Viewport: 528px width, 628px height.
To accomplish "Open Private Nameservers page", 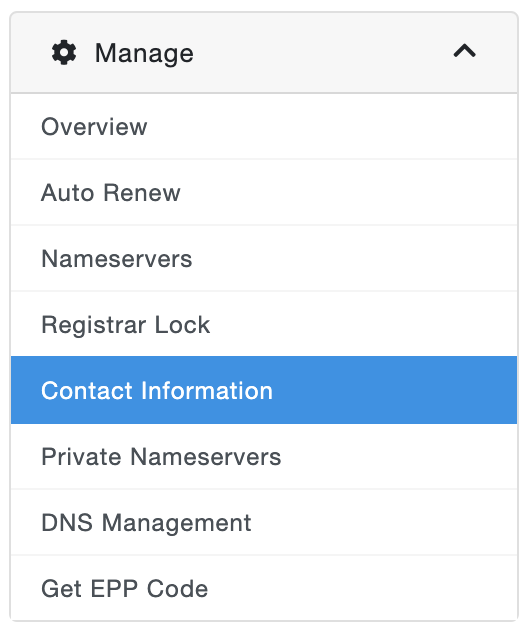I will (264, 457).
